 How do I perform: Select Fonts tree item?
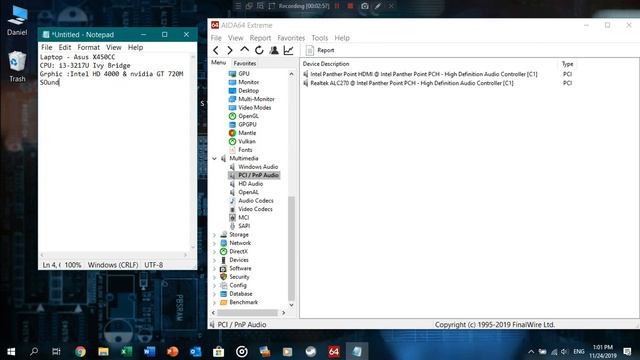point(245,150)
